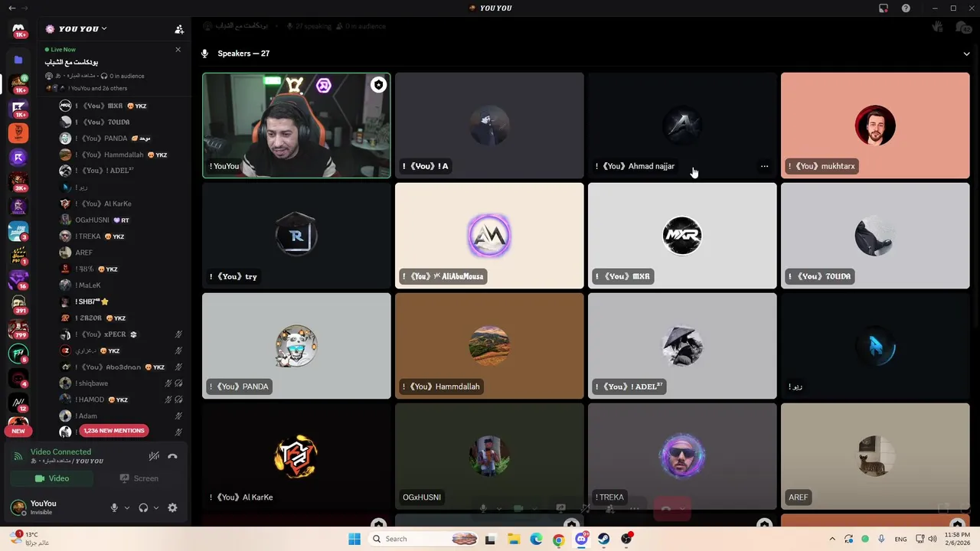Viewport: 980px width, 551px height.
Task: Collapse the Speakers — 27 section chevron
Action: (x=966, y=54)
